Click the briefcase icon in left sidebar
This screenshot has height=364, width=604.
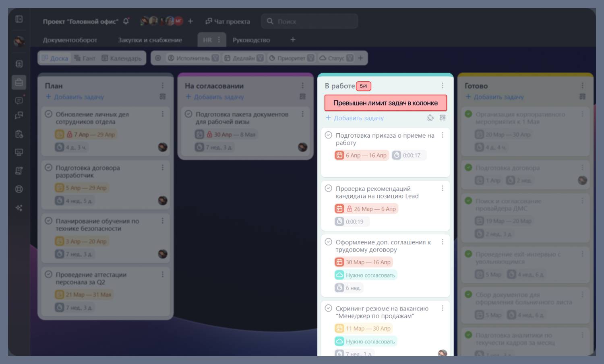pyautogui.click(x=19, y=82)
